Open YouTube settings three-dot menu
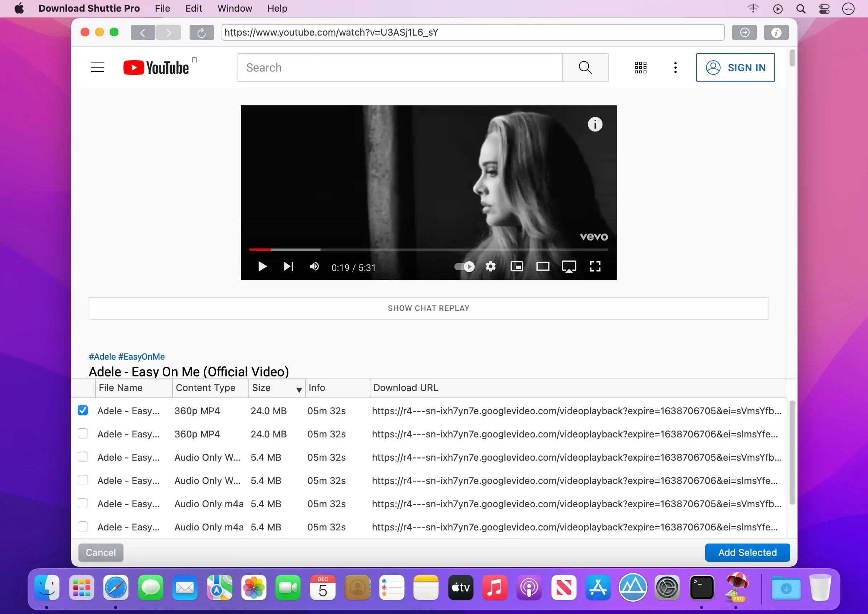868x614 pixels. click(x=675, y=68)
